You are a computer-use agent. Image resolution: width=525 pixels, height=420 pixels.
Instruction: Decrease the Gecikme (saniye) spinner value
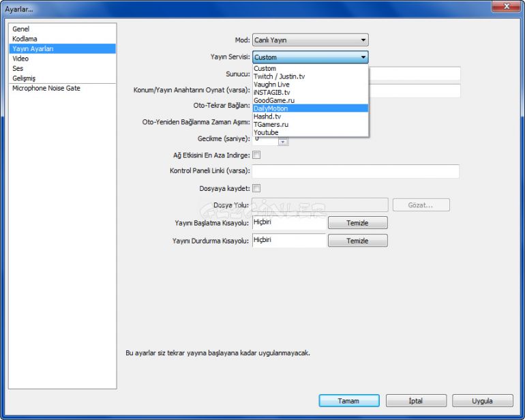283,142
